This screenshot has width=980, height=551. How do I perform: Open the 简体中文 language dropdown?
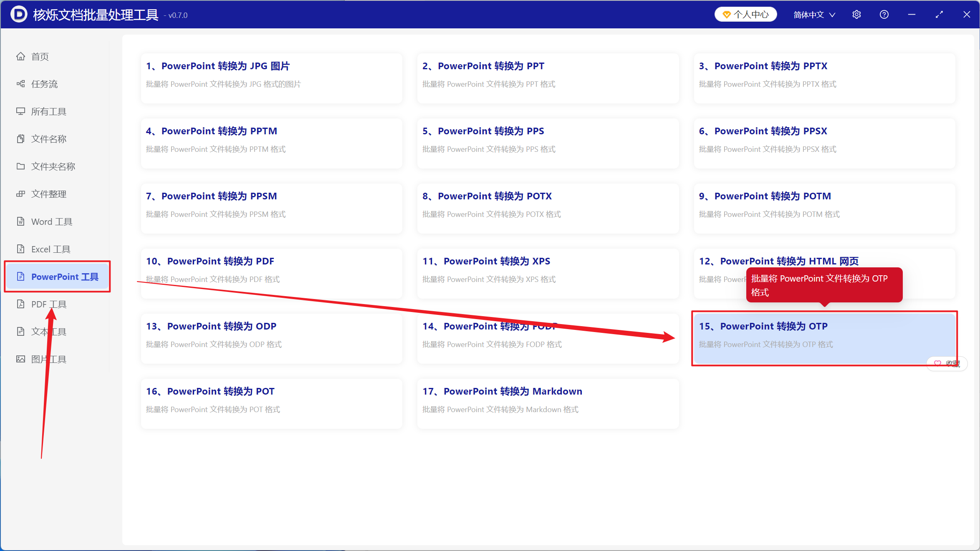(814, 15)
